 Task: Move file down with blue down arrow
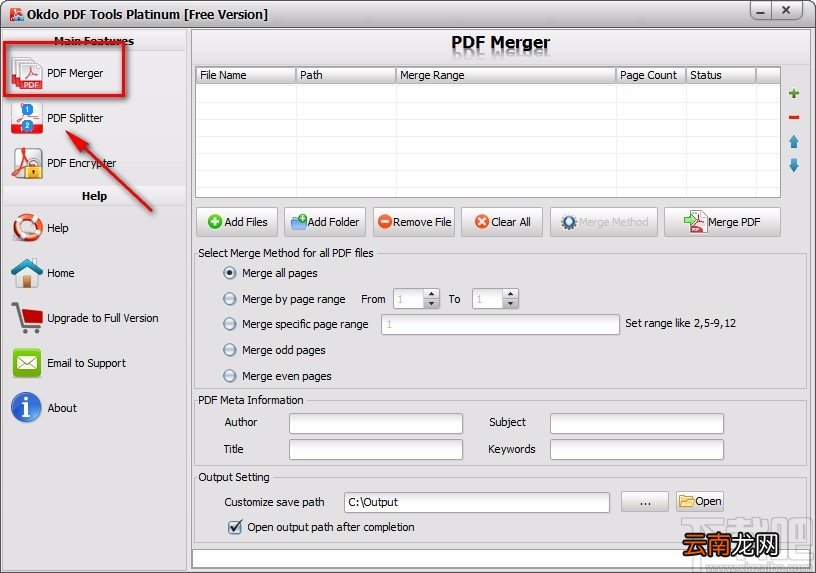coord(794,165)
